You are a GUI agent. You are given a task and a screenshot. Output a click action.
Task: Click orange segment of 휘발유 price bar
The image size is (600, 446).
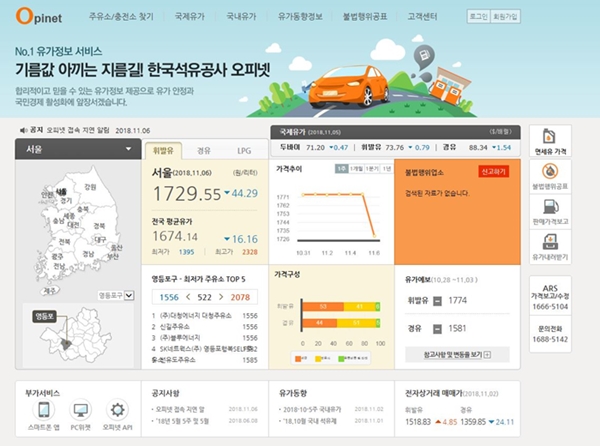(323, 307)
